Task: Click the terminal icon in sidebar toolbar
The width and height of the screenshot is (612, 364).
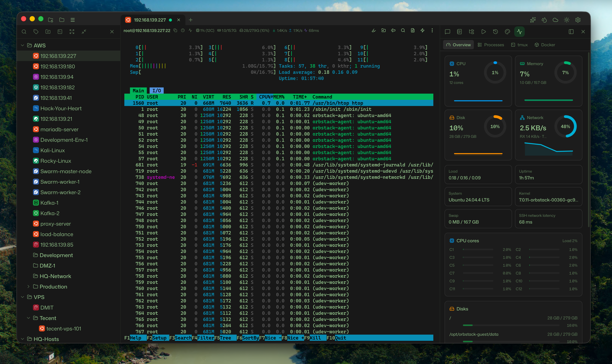Action: (x=60, y=32)
